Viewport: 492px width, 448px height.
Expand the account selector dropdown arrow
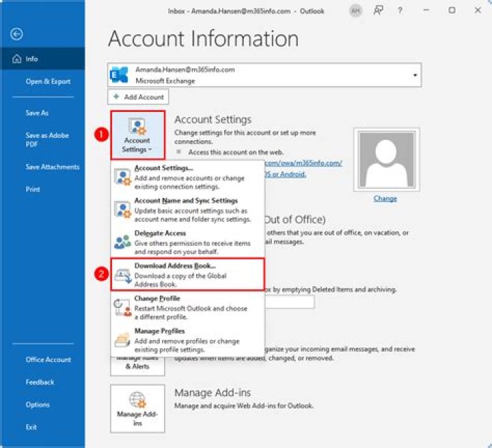(415, 75)
